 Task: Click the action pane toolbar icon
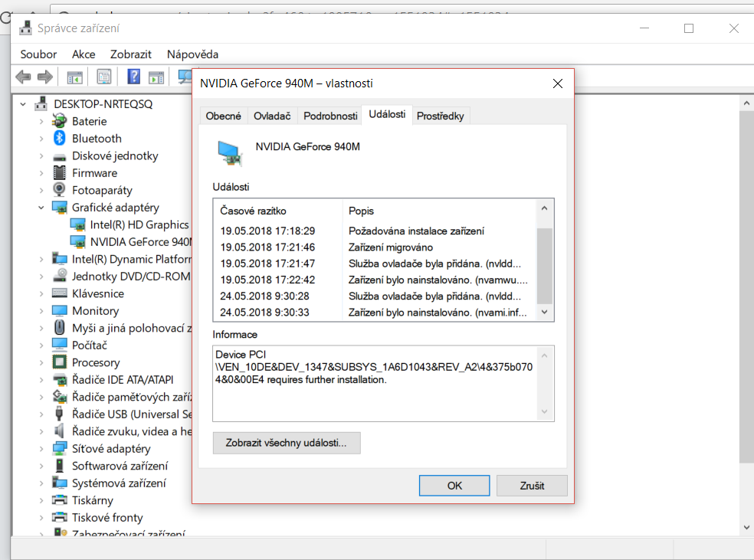[156, 77]
